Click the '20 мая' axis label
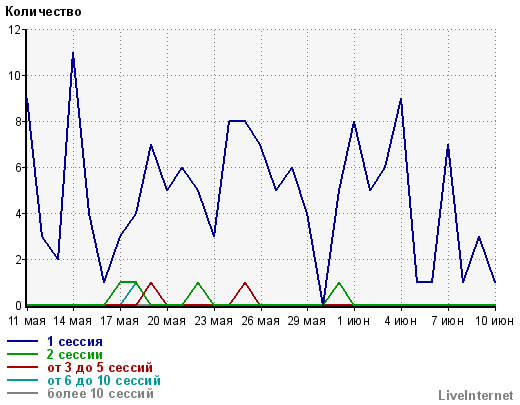Image resolution: width=520 pixels, height=405 pixels. pyautogui.click(x=167, y=321)
